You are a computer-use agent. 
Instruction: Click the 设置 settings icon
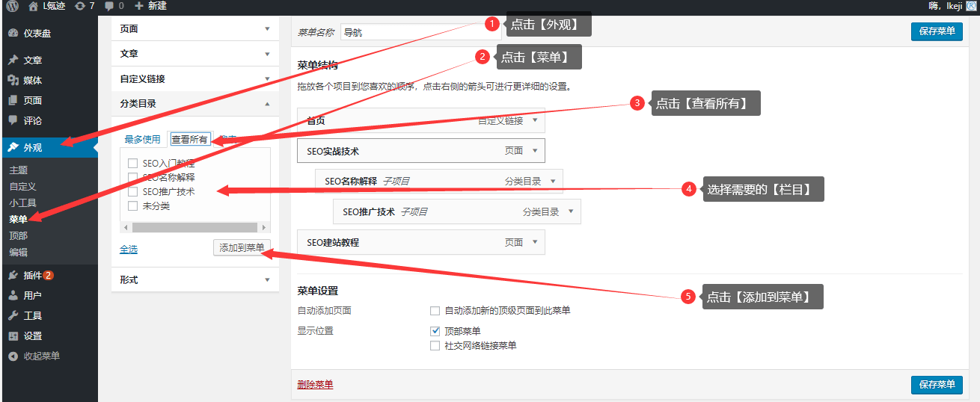[13, 336]
